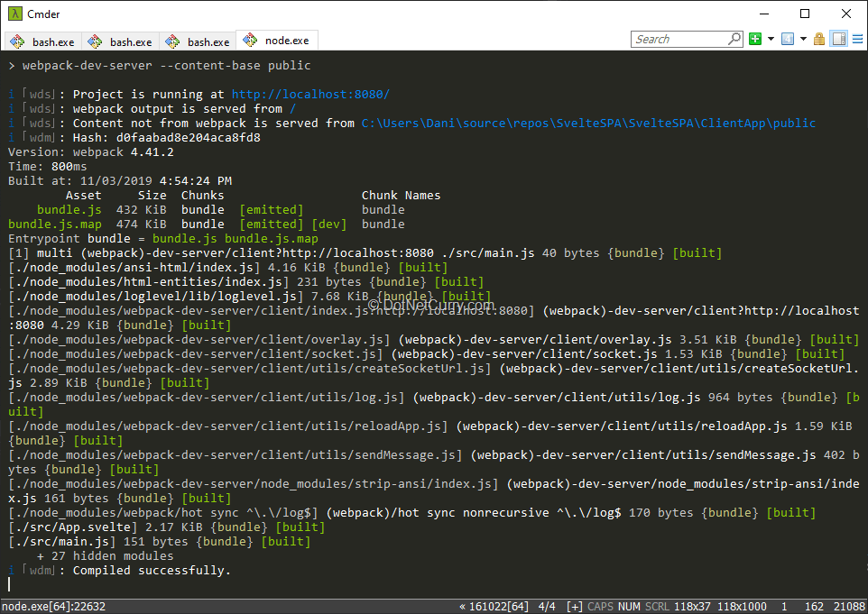The height and width of the screenshot is (614, 868).
Task: Click the served-from '/' path link
Action: 293,108
